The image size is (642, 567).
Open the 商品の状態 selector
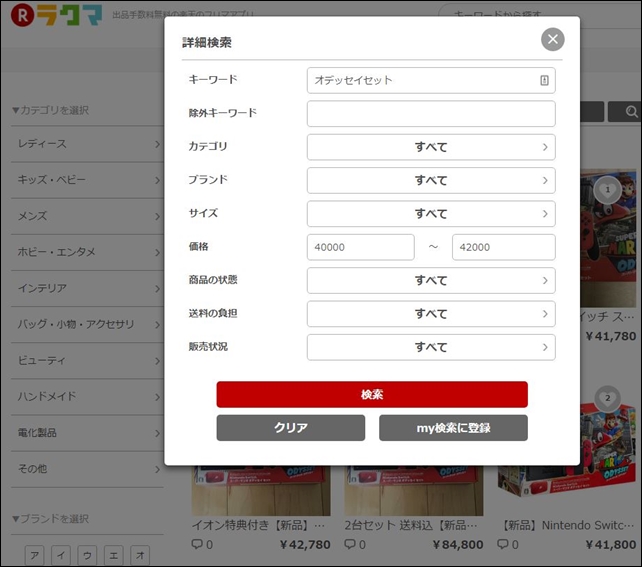pos(431,280)
